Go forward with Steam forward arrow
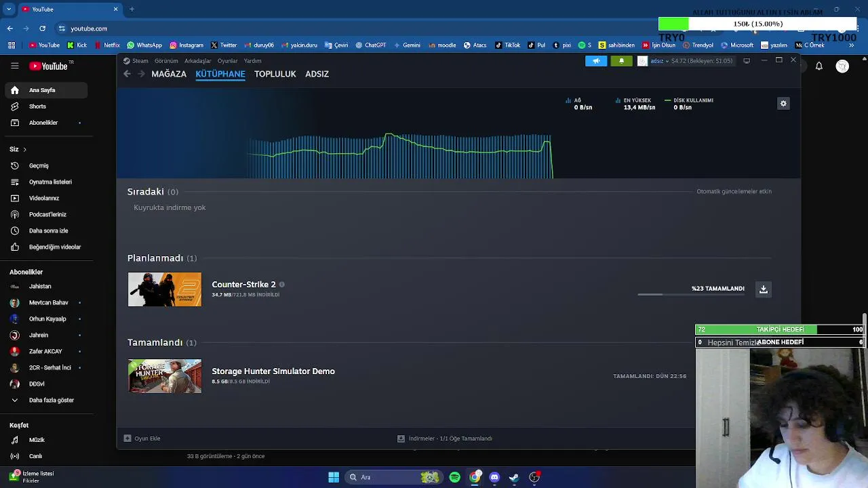Viewport: 868px width, 488px height. [141, 74]
